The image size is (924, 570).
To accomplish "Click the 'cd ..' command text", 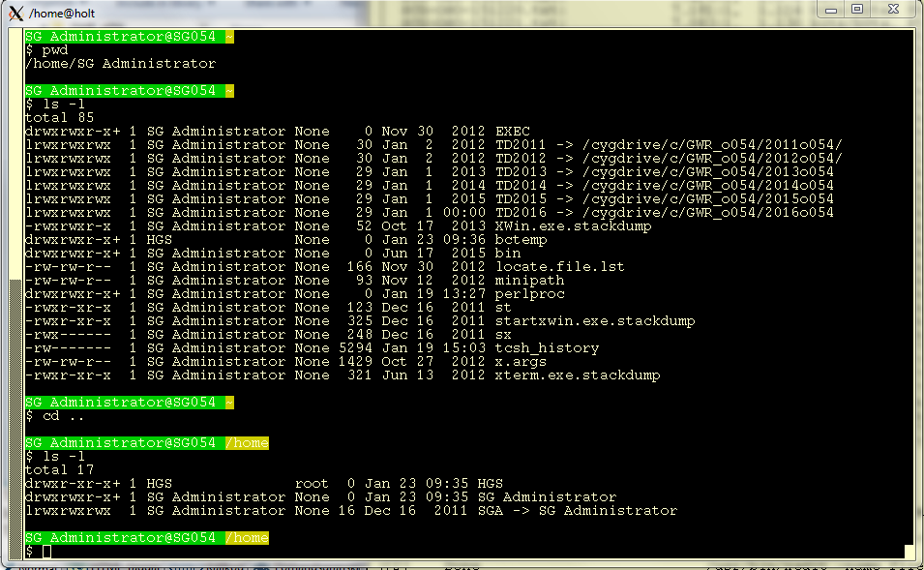I will (63, 415).
